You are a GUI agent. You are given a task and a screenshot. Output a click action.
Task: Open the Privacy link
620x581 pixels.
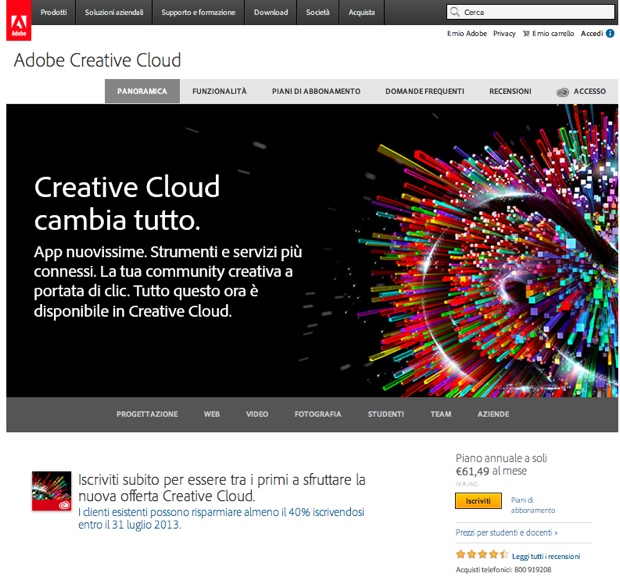(504, 34)
